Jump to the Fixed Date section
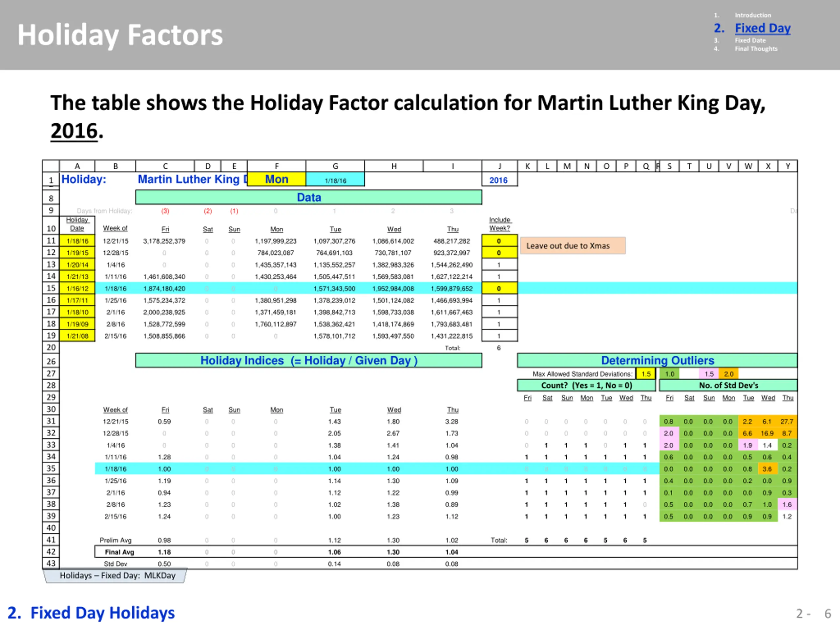This screenshot has height=630, width=840. tap(750, 40)
